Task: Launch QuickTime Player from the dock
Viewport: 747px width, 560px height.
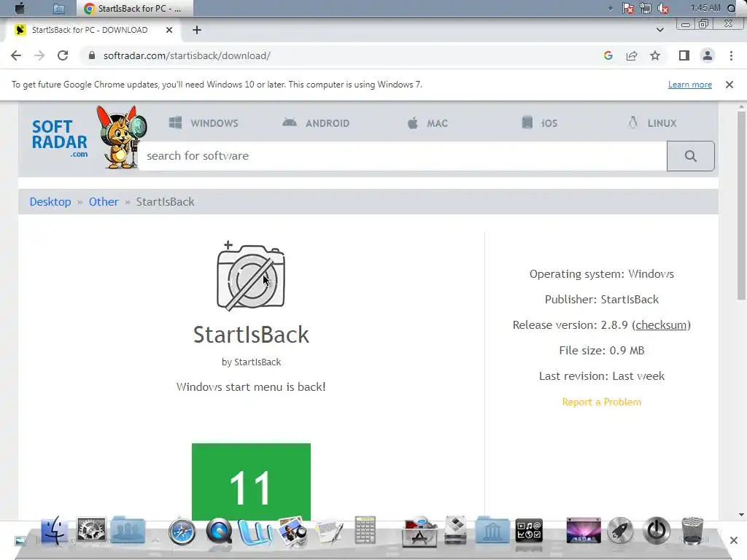Action: (219, 531)
